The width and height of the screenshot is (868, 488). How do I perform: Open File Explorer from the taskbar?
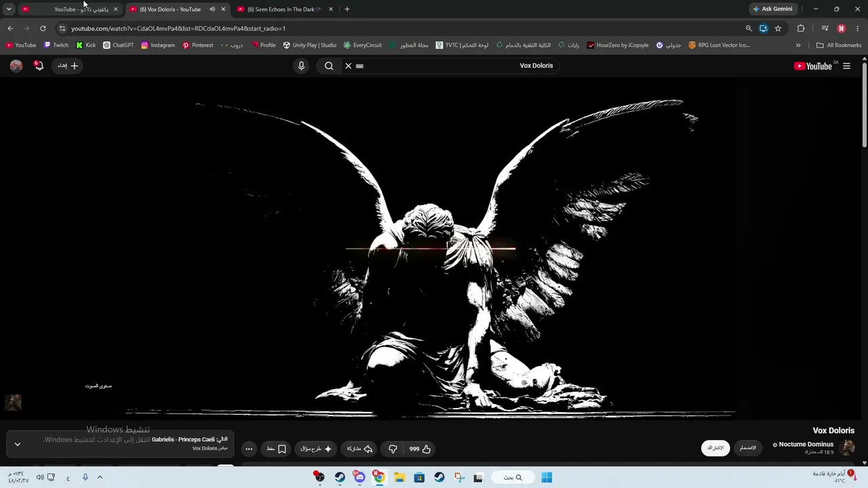point(399,477)
